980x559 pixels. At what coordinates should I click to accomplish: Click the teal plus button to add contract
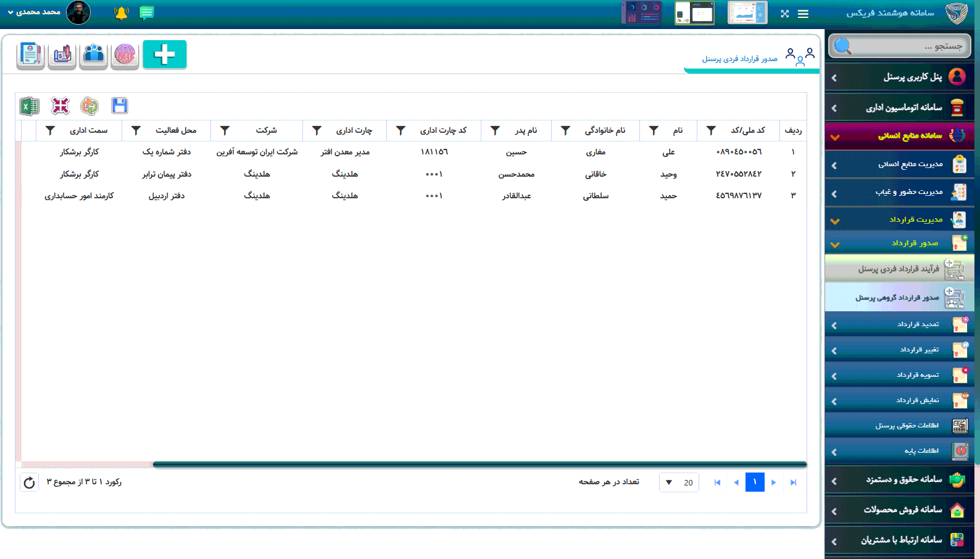(164, 54)
